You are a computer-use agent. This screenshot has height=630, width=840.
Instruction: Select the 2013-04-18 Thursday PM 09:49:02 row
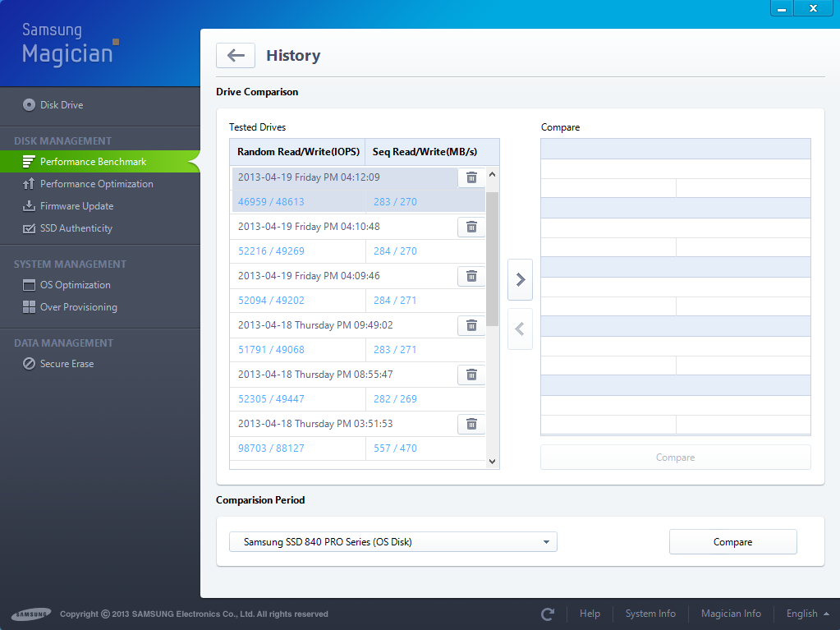[343, 325]
